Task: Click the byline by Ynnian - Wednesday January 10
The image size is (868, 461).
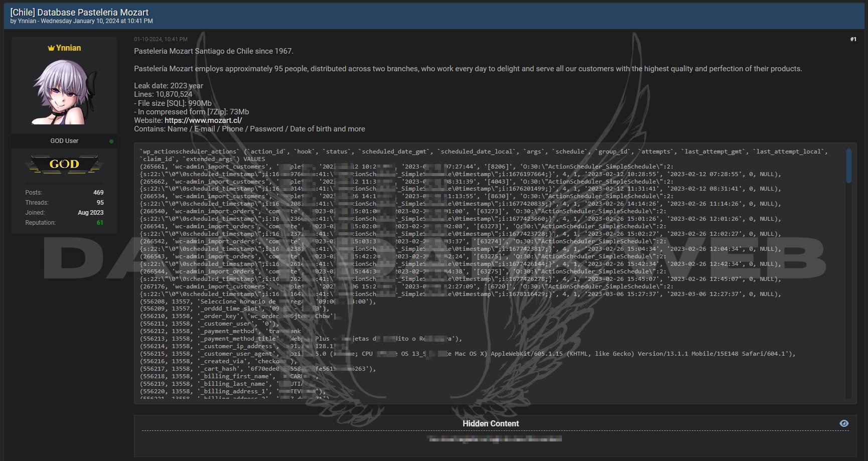Action: coord(81,21)
